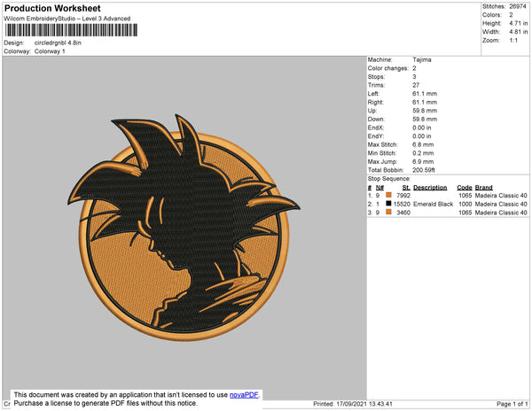Screen dimensions: 532x411
Task: Click Madeira Classic 40 in row 2
Action: (501, 204)
